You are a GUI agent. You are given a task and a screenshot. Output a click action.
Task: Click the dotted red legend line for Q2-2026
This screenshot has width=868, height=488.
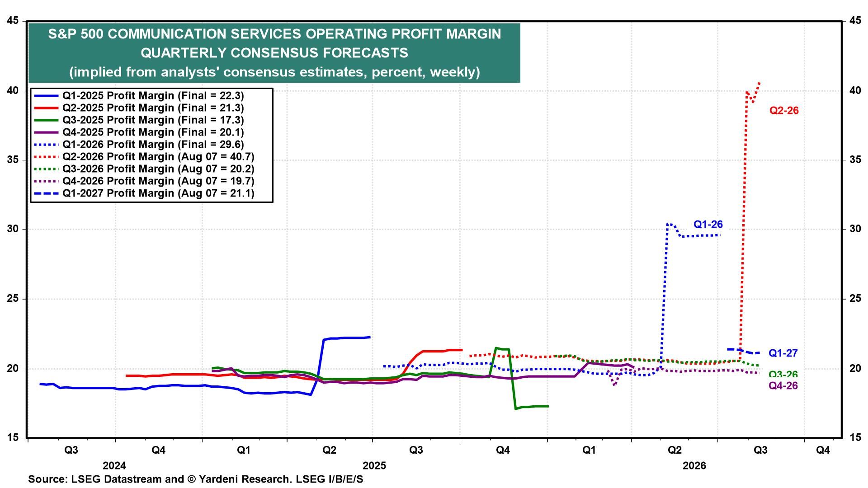(46, 157)
